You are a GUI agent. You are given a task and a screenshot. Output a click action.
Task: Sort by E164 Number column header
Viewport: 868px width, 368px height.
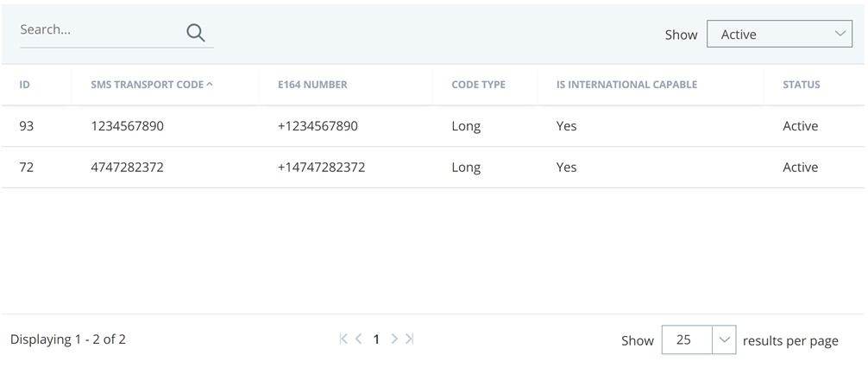pos(312,85)
